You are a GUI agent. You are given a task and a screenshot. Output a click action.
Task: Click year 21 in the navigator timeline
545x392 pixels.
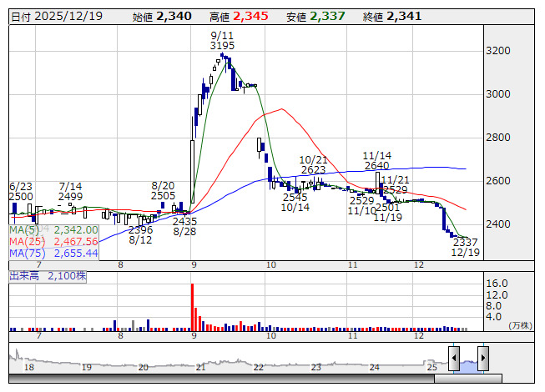click(x=201, y=367)
